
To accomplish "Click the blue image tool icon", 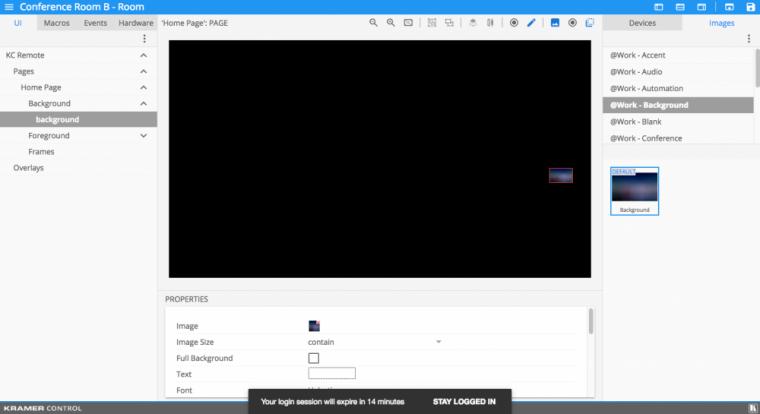I will pyautogui.click(x=555, y=23).
